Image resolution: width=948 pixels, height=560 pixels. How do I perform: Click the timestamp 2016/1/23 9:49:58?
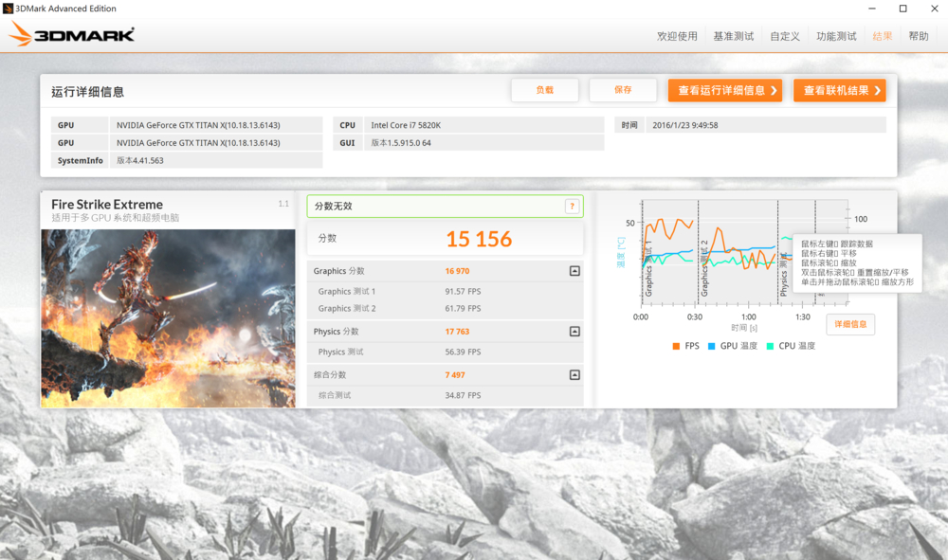[685, 125]
